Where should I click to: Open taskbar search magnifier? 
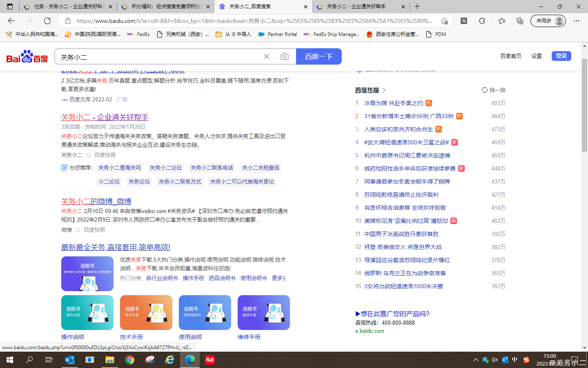click(x=29, y=360)
